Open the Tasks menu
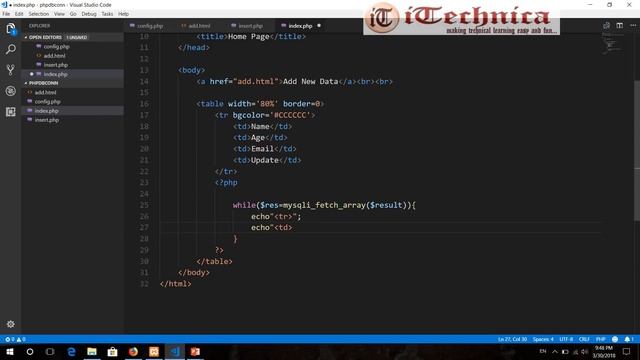 pos(107,14)
